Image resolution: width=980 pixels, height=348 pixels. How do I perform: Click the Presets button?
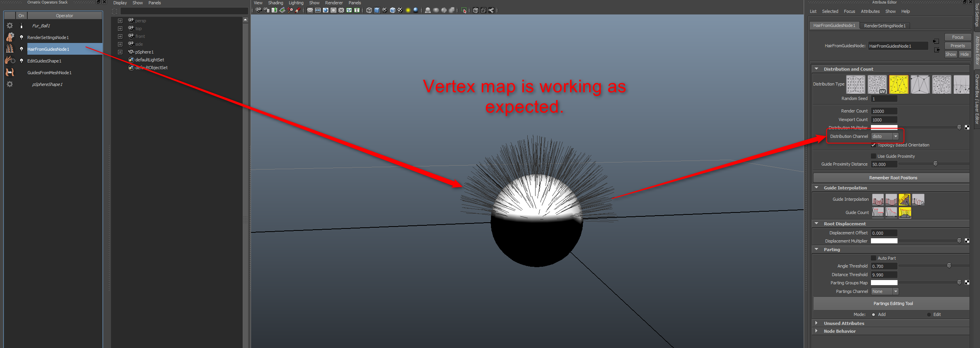[x=957, y=46]
